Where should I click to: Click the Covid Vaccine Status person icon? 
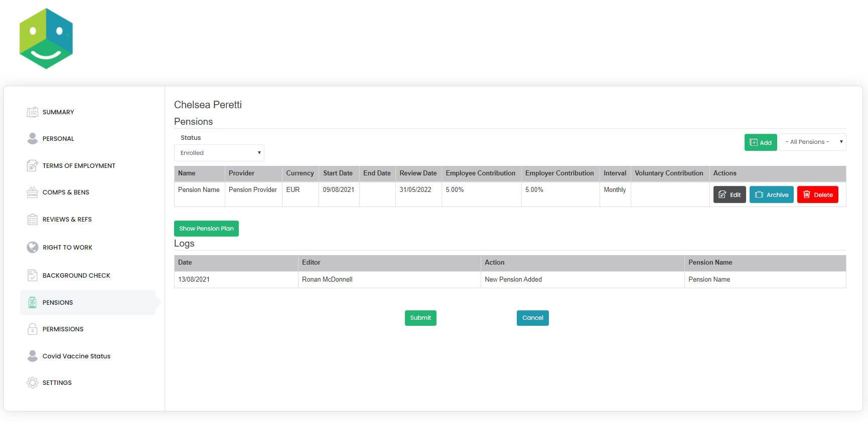click(x=32, y=356)
